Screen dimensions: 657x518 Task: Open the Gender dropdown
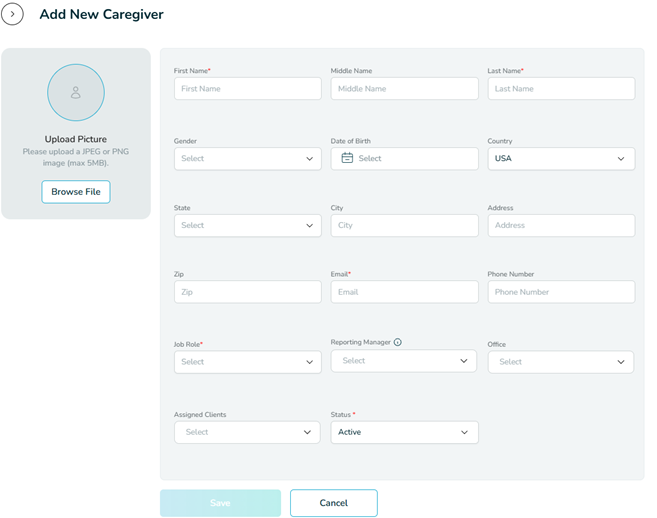point(247,158)
